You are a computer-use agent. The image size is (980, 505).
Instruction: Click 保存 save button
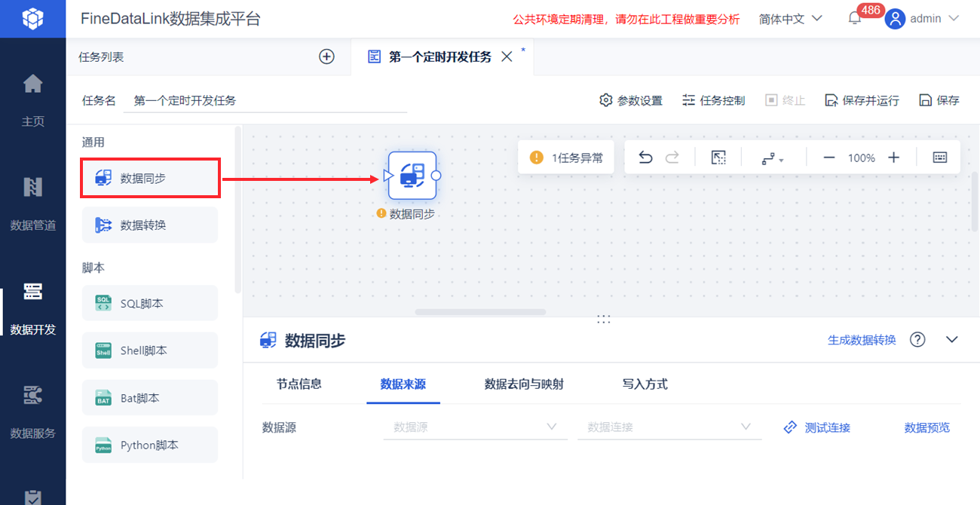point(939,100)
